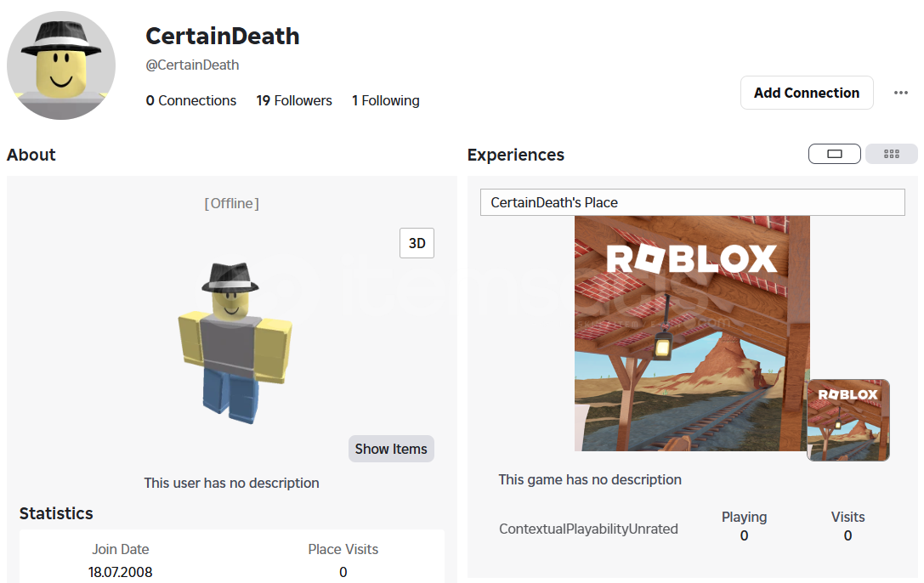Open CertainDeath's Place title link
The width and height of the screenshot is (924, 583).
pyautogui.click(x=554, y=202)
